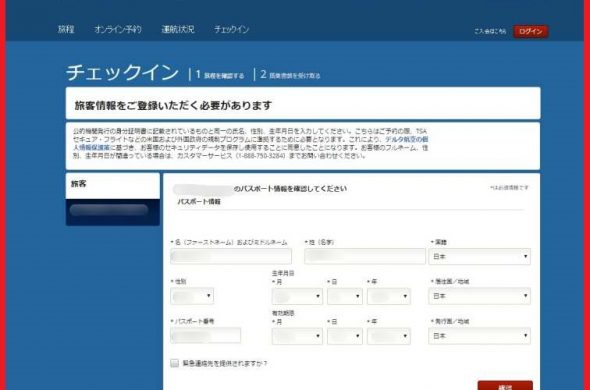
Task: Click the パスポート番号 input field
Action: (x=205, y=335)
